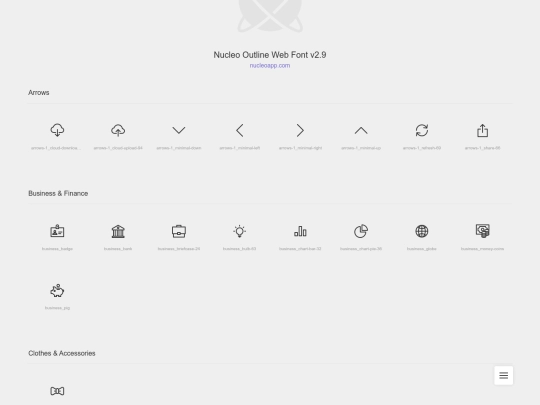
Task: Click the bar chart icon
Action: 300,231
